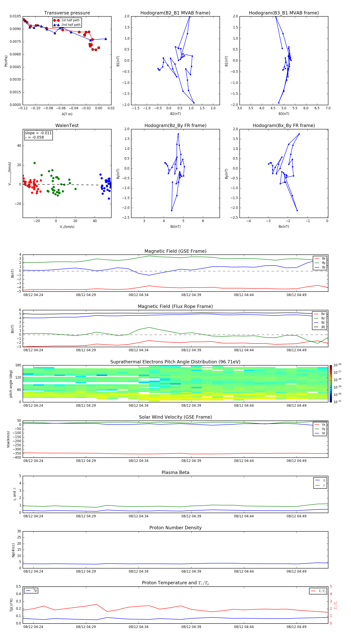Click the WalenTest V_A(km/s) x-axis label

click(67, 227)
